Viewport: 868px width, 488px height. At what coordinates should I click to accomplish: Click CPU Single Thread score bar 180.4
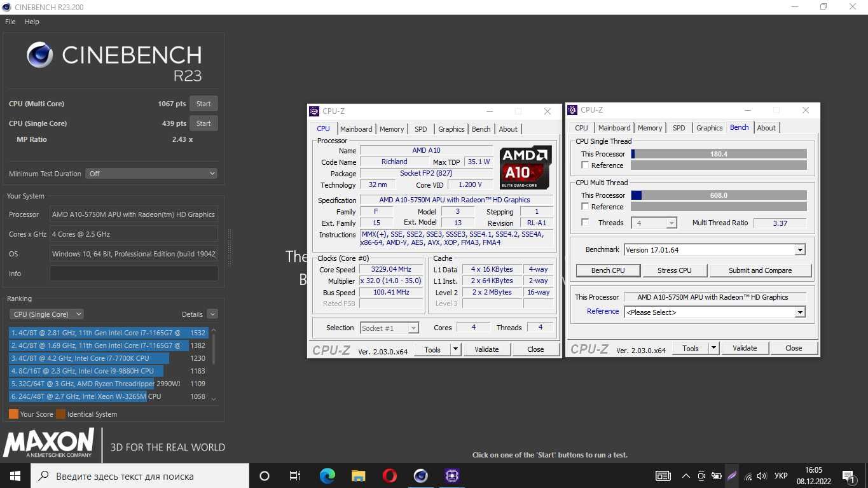(x=719, y=154)
